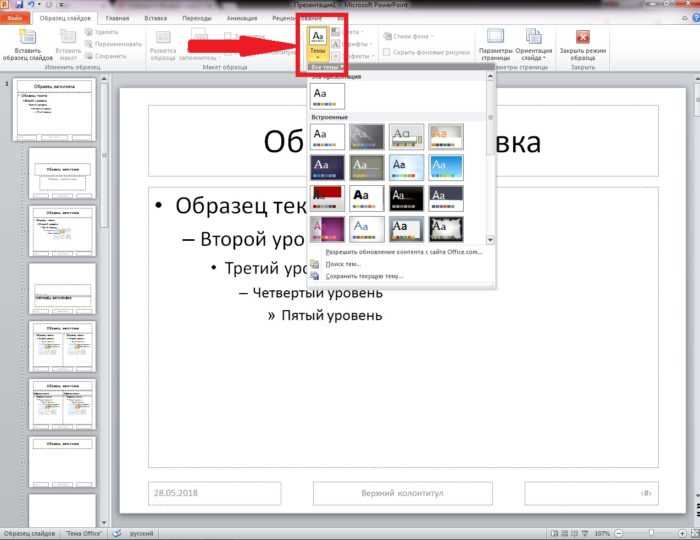The width and height of the screenshot is (700, 540).
Task: Click themes gallery scroll down arrow
Action: (x=490, y=240)
